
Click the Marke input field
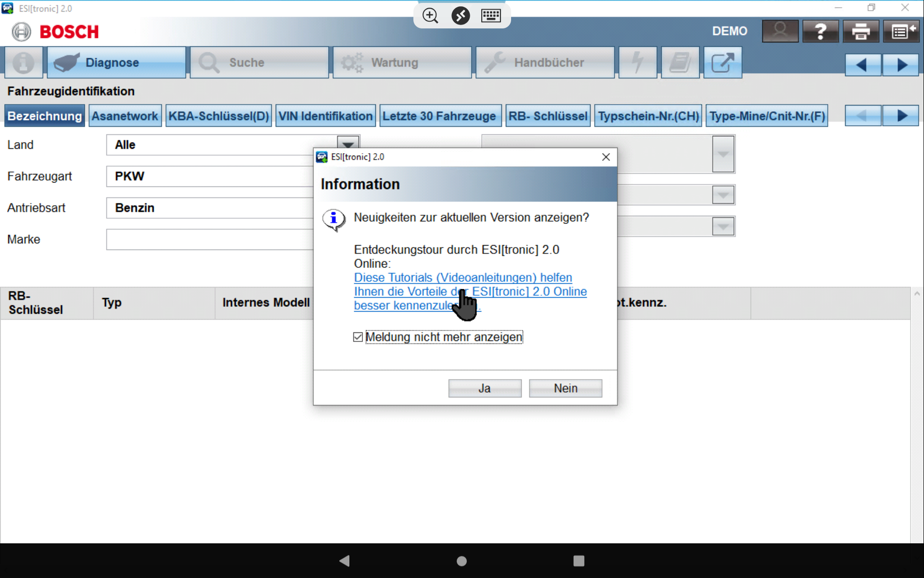[x=210, y=239]
